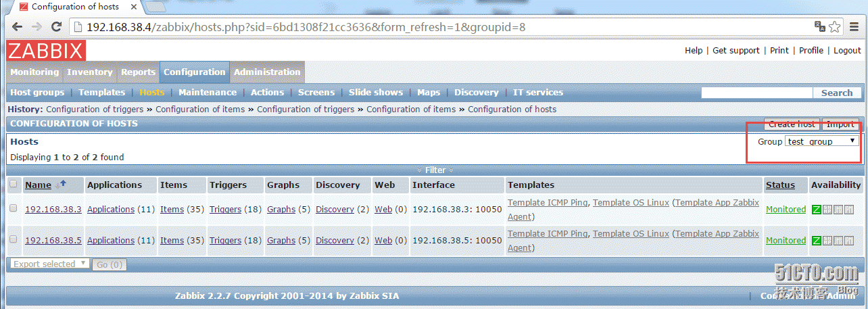Open the Hosts submenu item
The height and width of the screenshot is (309, 868).
(x=152, y=93)
